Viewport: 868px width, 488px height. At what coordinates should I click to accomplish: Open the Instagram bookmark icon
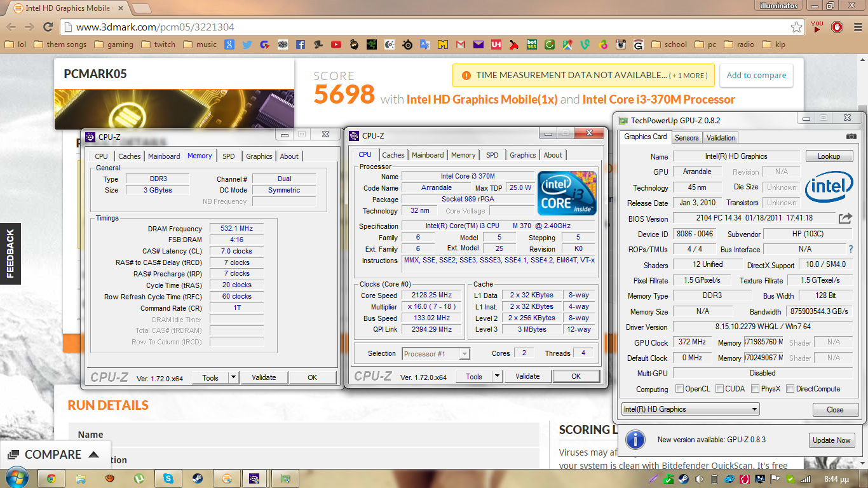click(x=621, y=44)
